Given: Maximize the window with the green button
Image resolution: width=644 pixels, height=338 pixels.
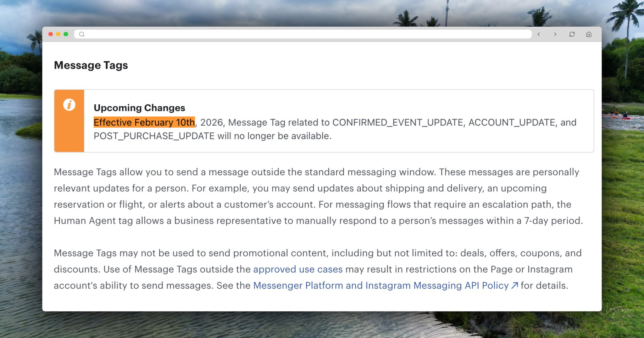Looking at the screenshot, I should [66, 34].
